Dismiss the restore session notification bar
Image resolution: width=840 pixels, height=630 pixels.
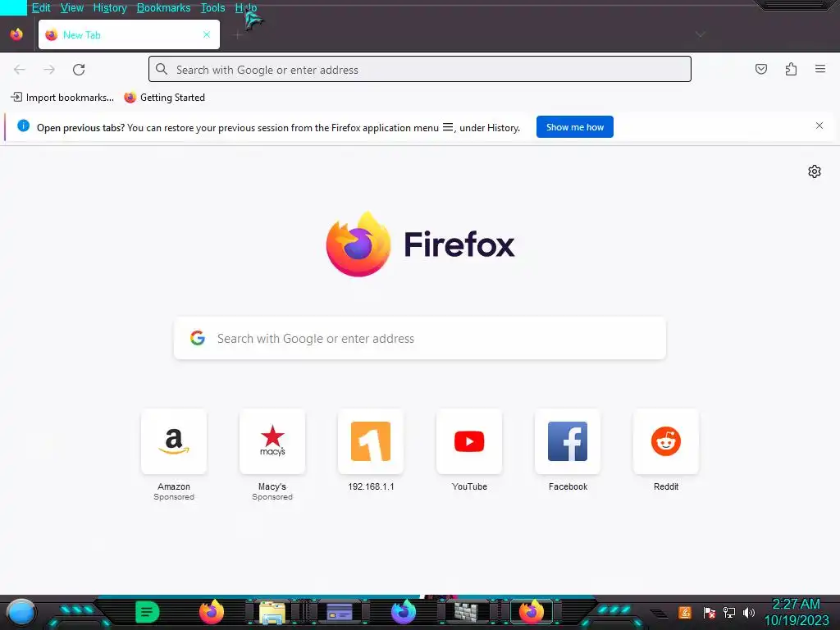pos(819,126)
